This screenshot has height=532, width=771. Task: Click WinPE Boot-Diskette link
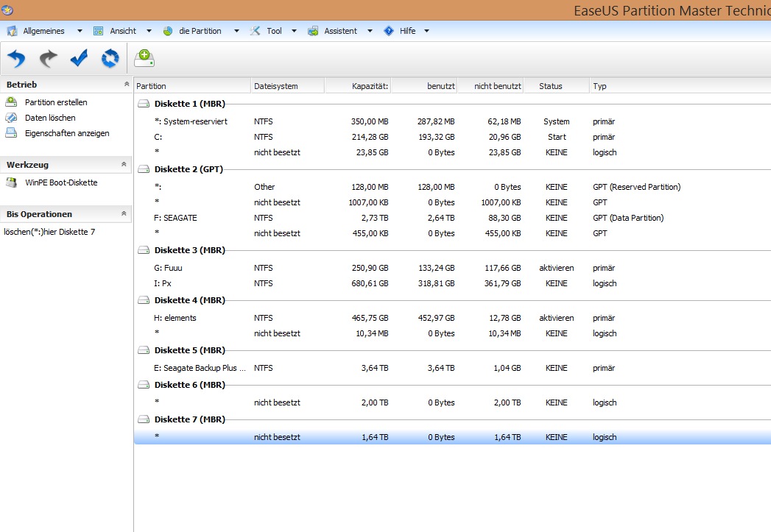[61, 182]
